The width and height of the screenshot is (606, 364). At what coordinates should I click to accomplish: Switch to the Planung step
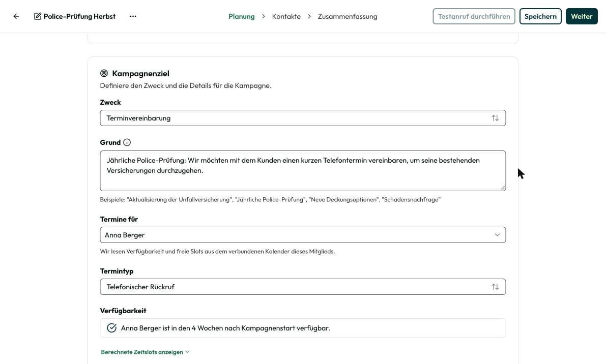[x=242, y=16]
